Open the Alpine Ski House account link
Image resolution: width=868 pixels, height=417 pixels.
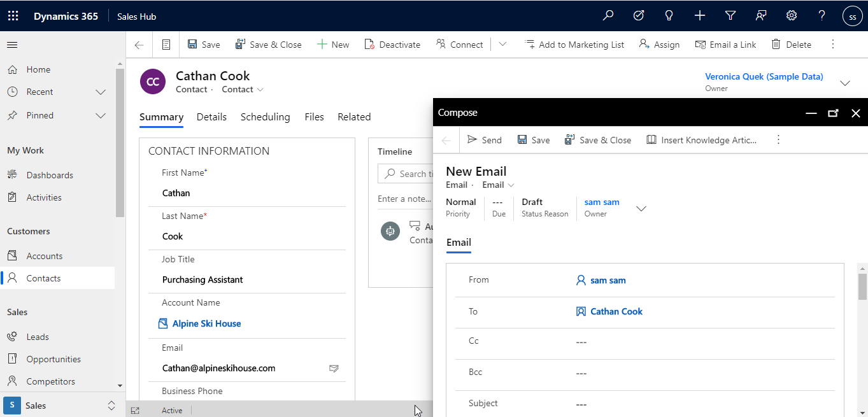[x=206, y=323]
